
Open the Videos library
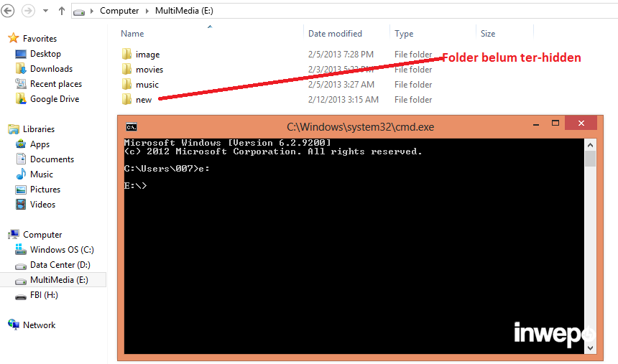point(42,205)
